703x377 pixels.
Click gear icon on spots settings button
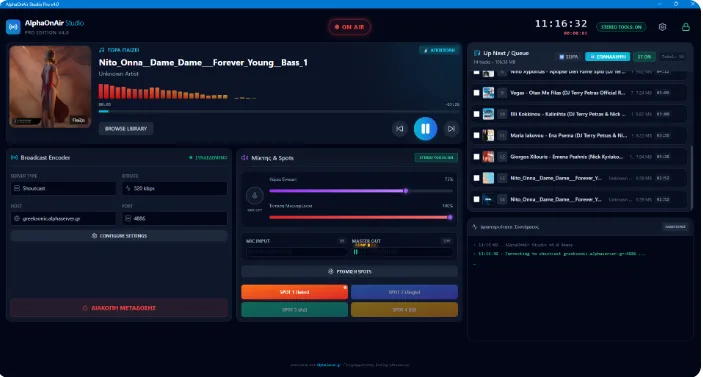tap(331, 272)
